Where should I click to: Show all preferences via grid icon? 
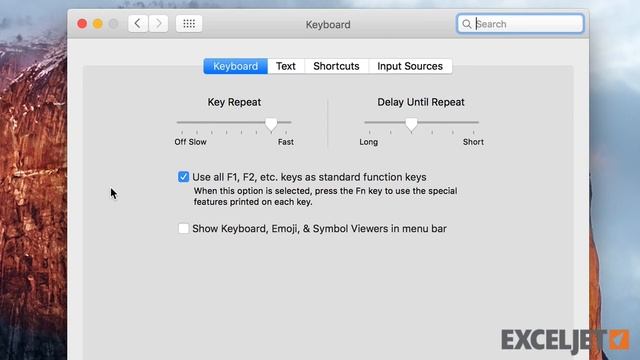pos(189,24)
